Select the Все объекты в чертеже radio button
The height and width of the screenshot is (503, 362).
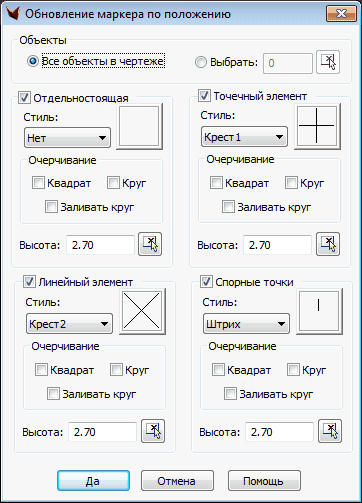33,61
